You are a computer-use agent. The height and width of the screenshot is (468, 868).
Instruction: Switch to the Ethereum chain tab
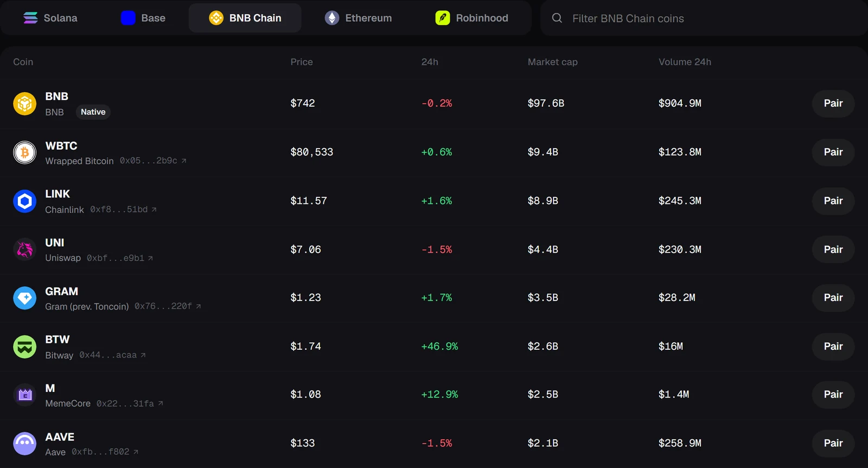click(359, 18)
